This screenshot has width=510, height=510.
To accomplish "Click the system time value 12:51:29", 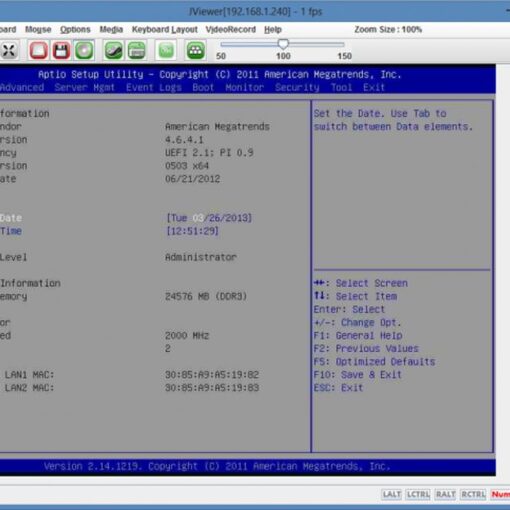I will [192, 231].
